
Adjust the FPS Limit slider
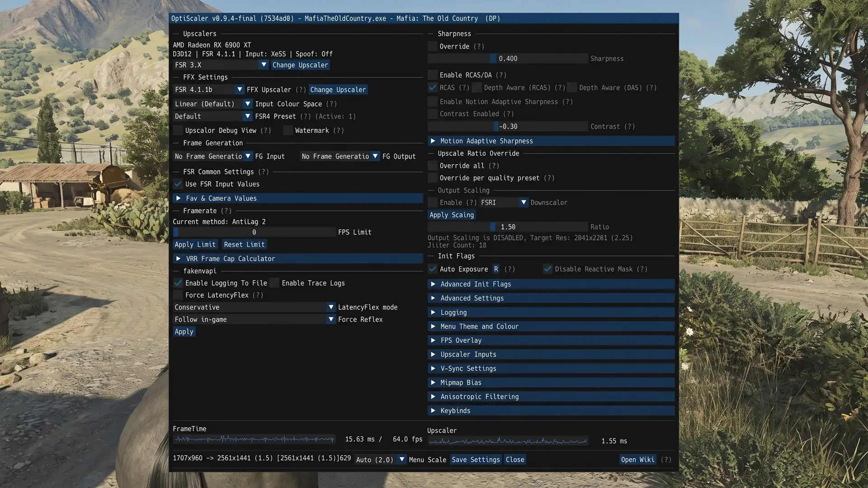pyautogui.click(x=255, y=232)
